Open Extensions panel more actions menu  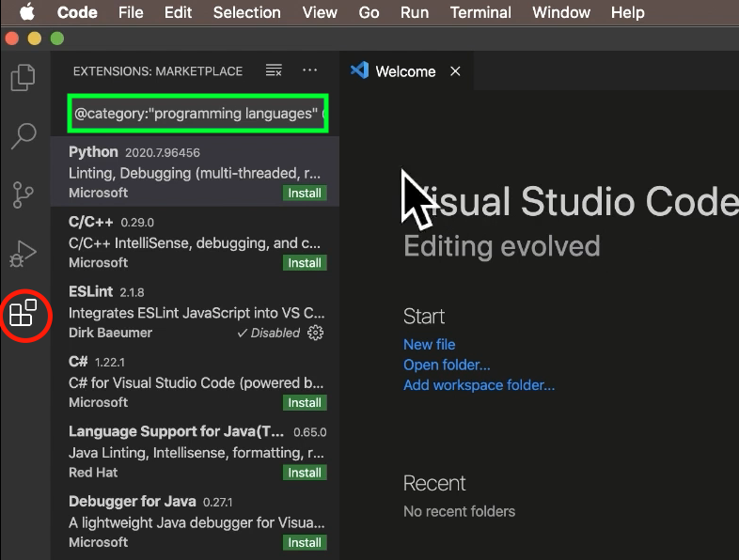[x=309, y=70]
